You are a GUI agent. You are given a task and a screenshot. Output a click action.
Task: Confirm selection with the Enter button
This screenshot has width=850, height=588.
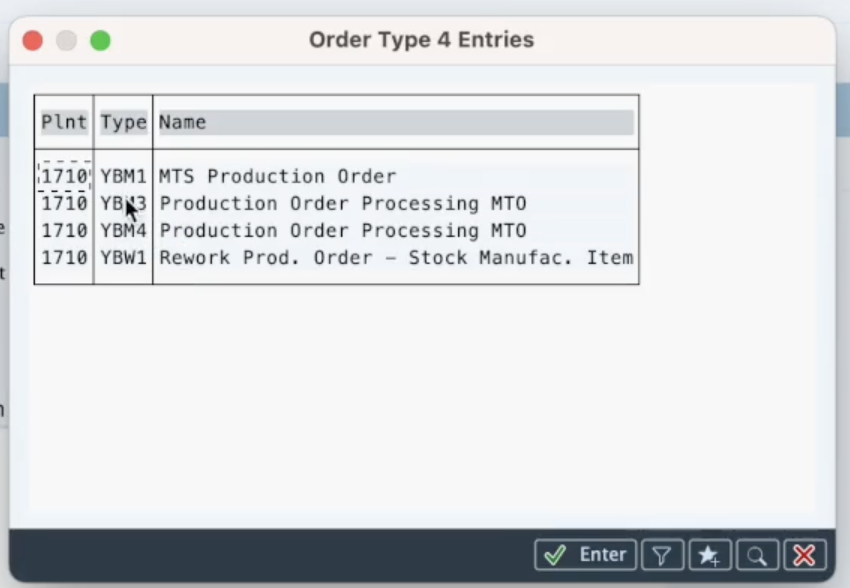585,555
